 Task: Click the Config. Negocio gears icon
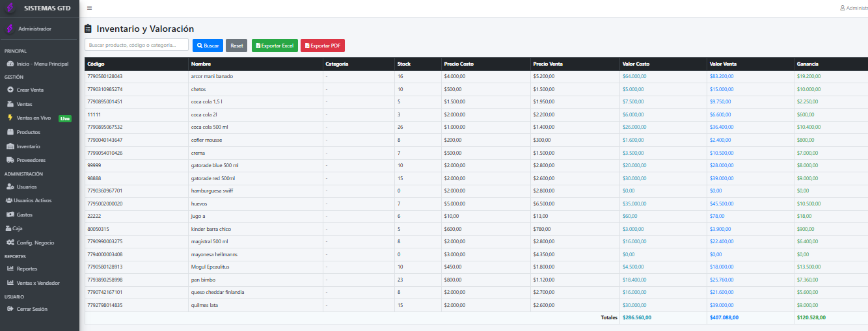coord(10,243)
